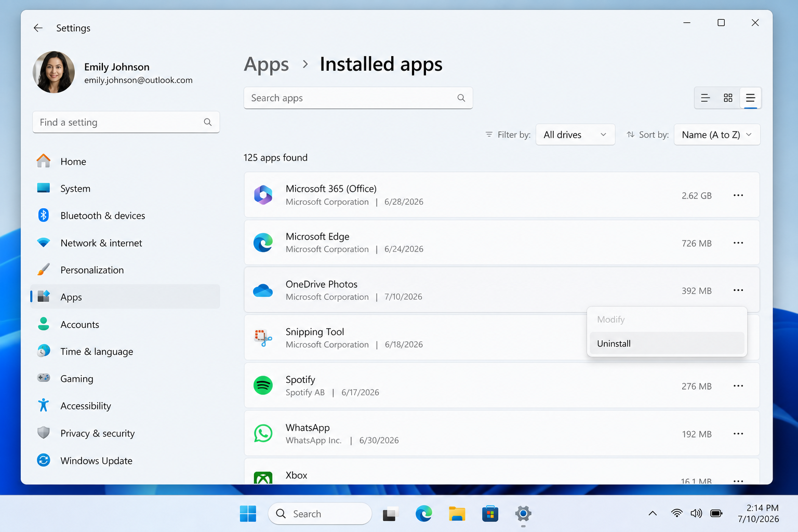Viewport: 798px width, 532px height.
Task: Click the Modify menu entry
Action: click(667, 320)
